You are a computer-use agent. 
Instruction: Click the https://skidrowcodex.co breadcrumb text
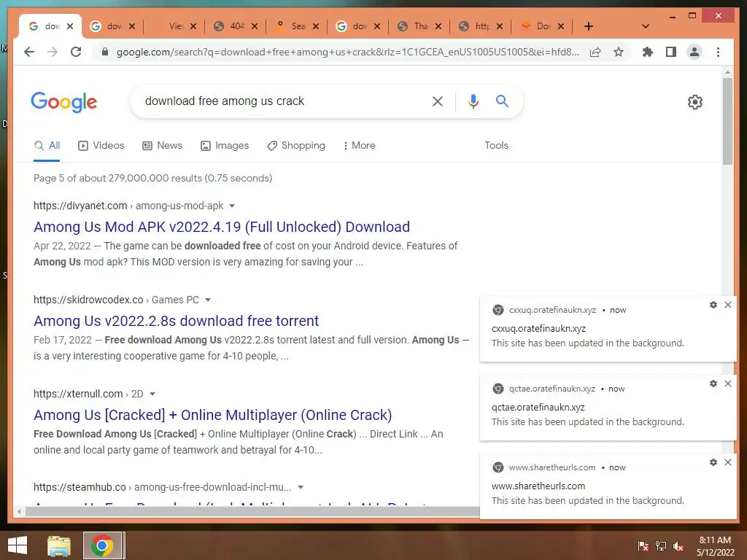(88, 300)
